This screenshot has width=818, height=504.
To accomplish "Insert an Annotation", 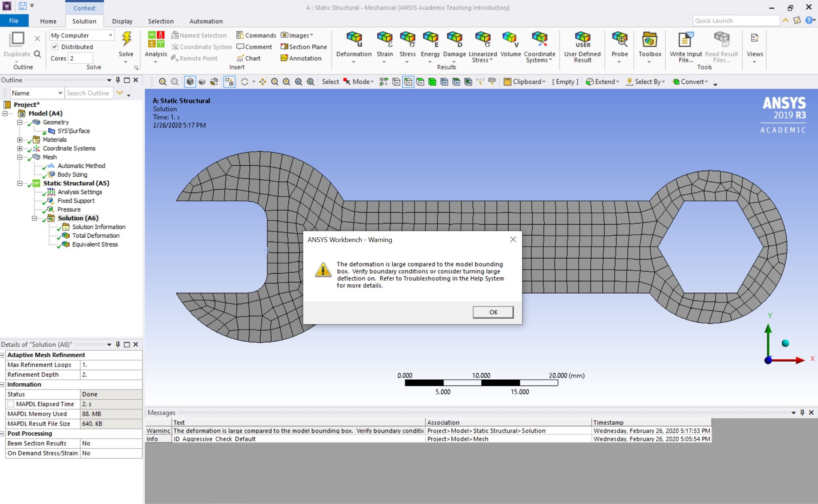I will point(301,58).
